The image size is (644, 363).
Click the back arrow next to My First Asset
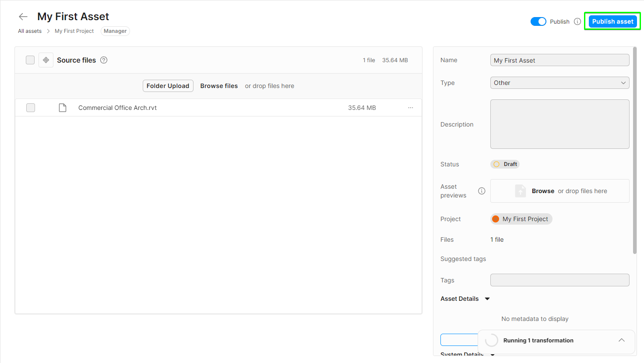coord(23,16)
